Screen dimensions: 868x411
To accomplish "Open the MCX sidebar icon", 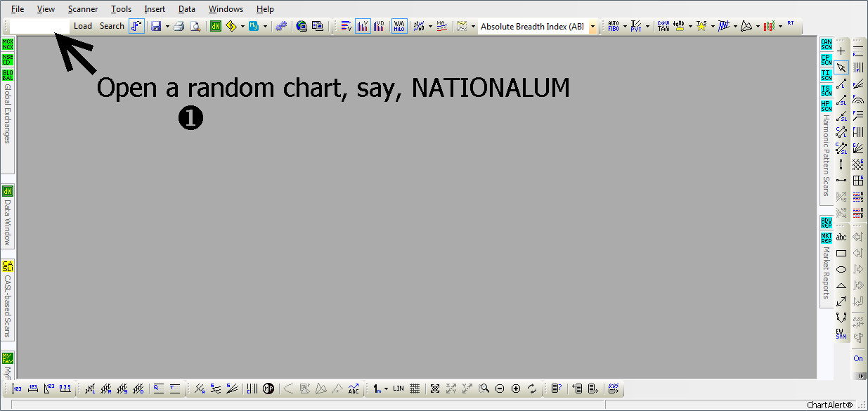I will click(8, 45).
